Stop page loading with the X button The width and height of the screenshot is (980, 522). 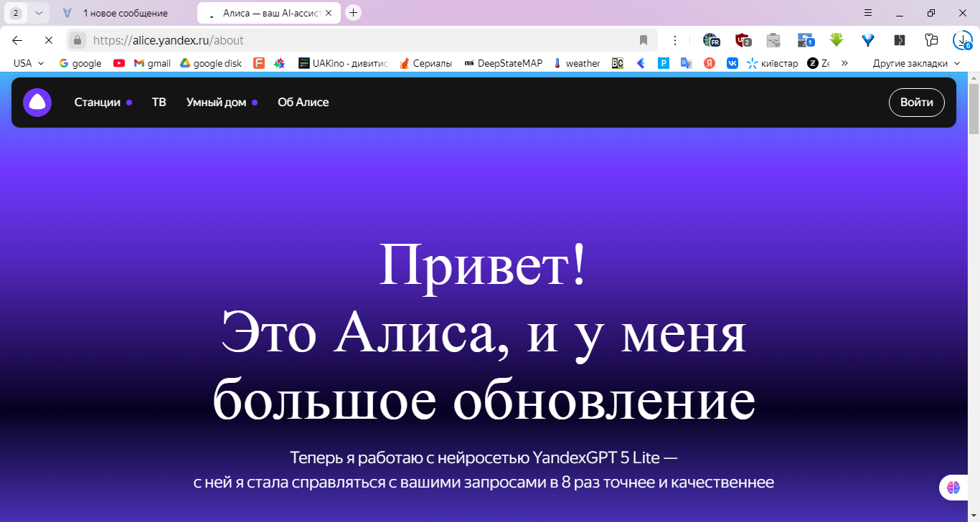point(47,40)
